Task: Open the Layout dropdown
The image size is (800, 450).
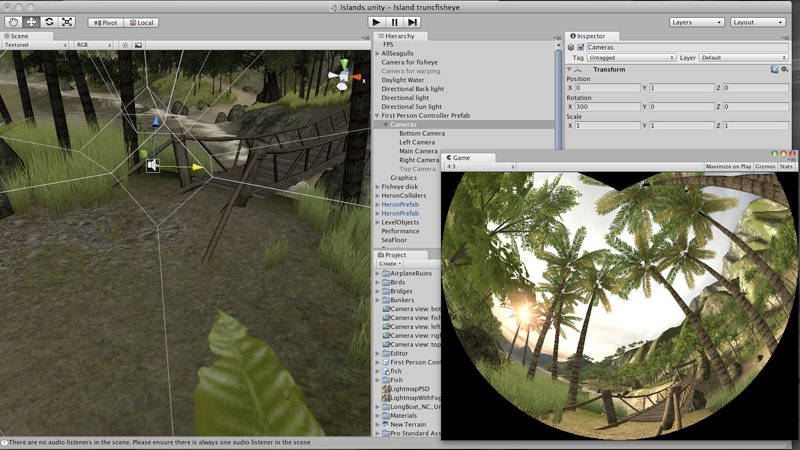Action: [x=757, y=21]
